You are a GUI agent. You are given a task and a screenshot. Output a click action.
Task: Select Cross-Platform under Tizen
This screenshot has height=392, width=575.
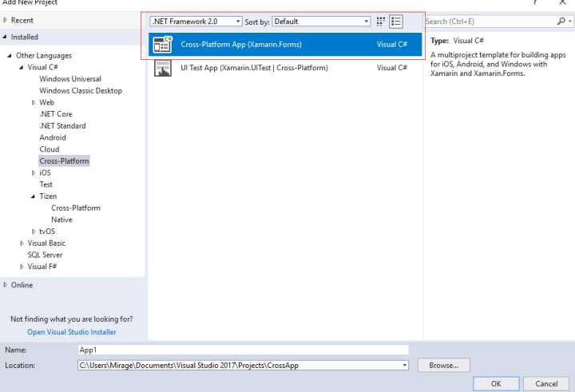76,208
